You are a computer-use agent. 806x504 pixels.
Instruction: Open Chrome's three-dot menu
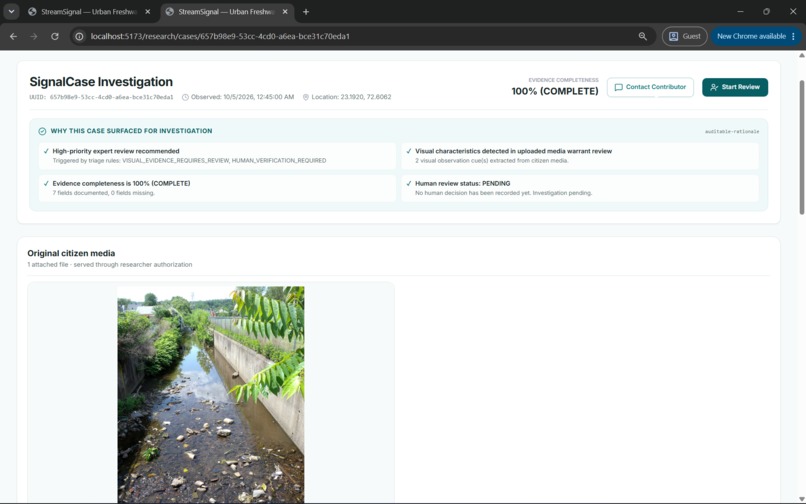(x=794, y=37)
